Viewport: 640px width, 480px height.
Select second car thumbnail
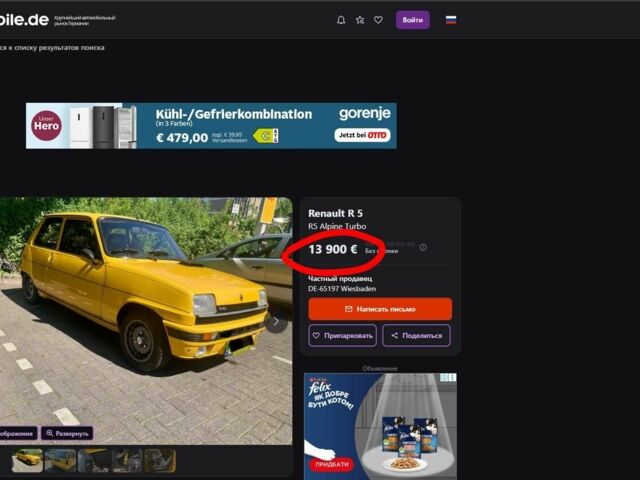[x=60, y=460]
